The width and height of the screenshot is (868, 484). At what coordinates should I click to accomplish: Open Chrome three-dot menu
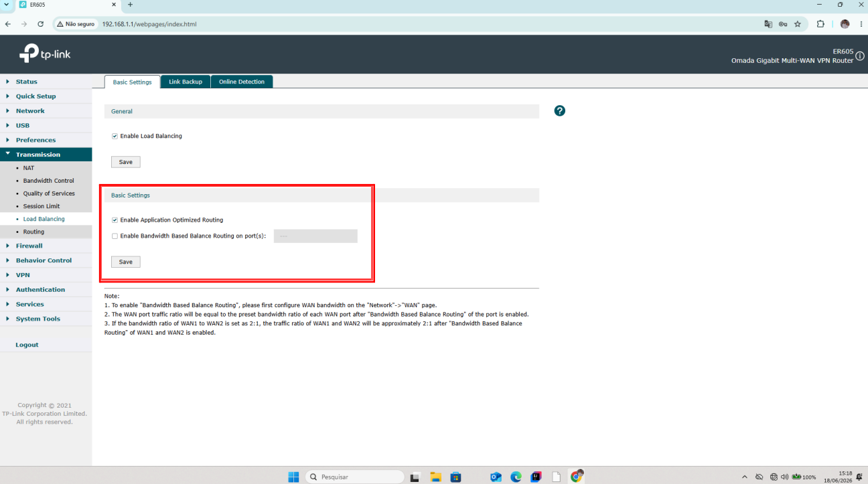point(860,24)
